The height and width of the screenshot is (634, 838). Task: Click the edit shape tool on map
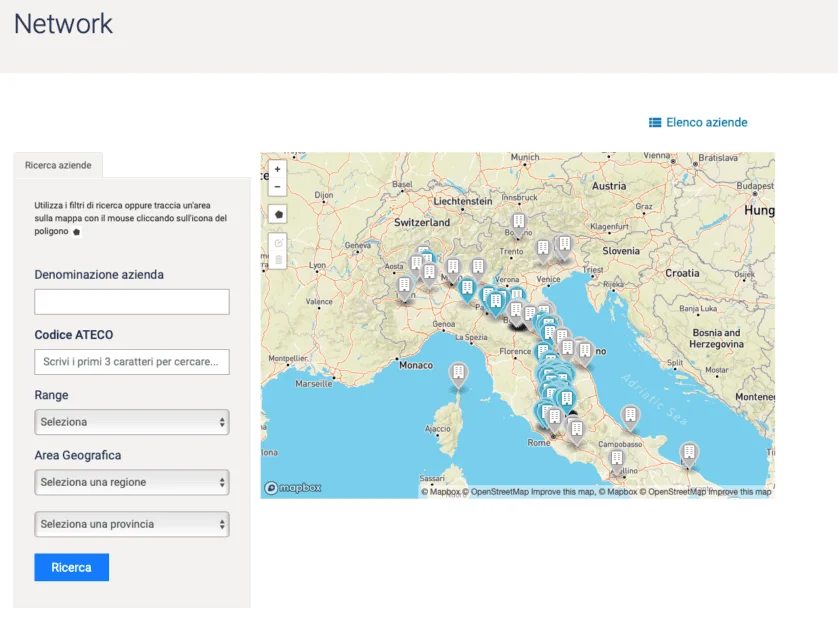click(278, 243)
